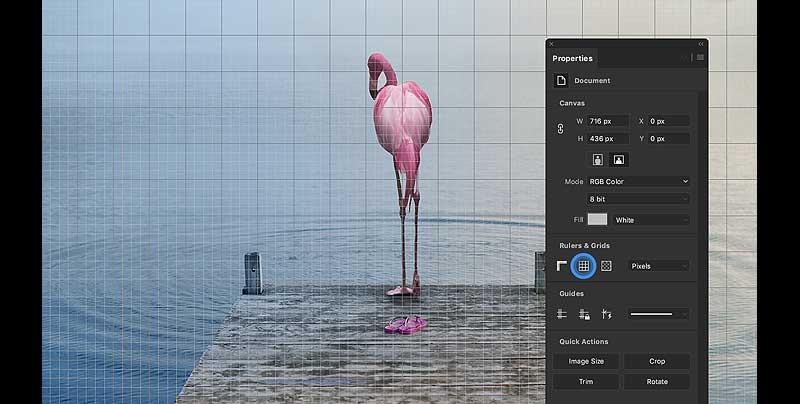This screenshot has height=404, width=800.
Task: Click the pink flip-flops on the dock
Action: point(406,325)
